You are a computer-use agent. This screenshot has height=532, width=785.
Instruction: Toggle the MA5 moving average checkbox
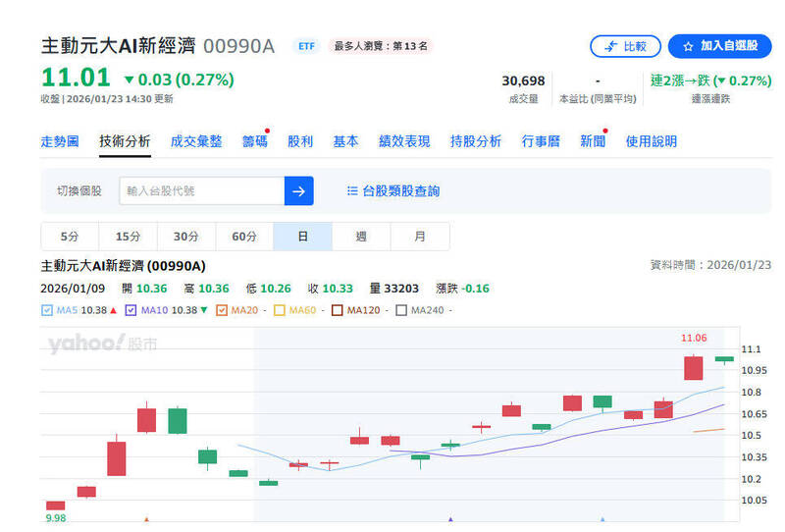tap(46, 310)
